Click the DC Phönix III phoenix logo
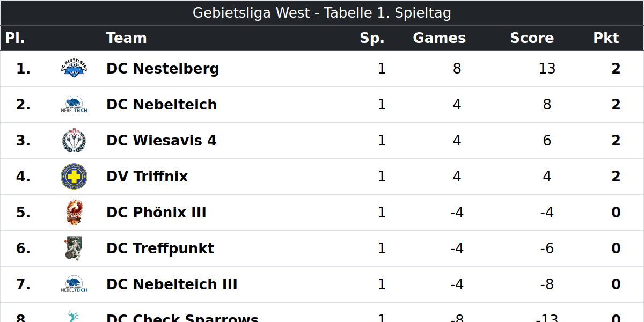 [x=74, y=213]
